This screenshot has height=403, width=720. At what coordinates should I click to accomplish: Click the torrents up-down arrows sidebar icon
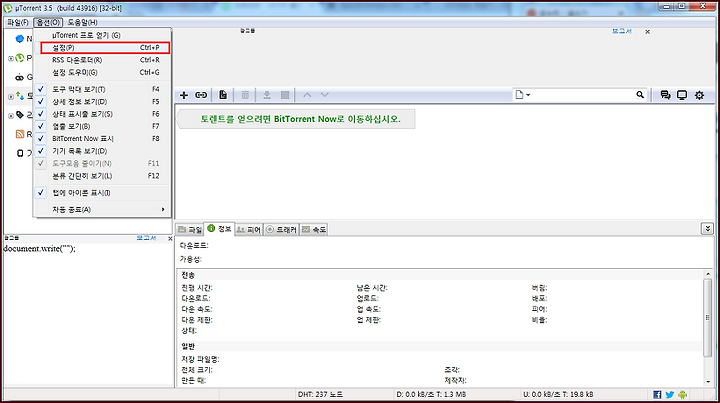[x=20, y=96]
